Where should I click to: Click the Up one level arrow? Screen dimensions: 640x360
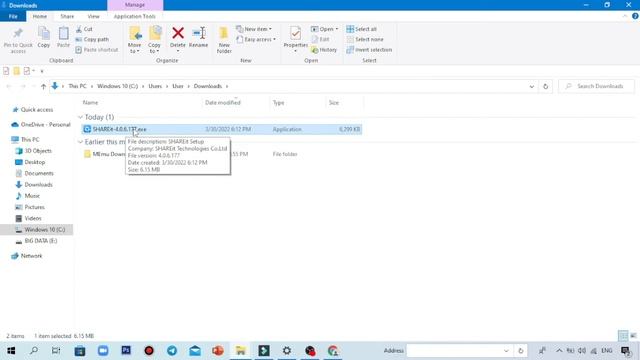coord(43,86)
